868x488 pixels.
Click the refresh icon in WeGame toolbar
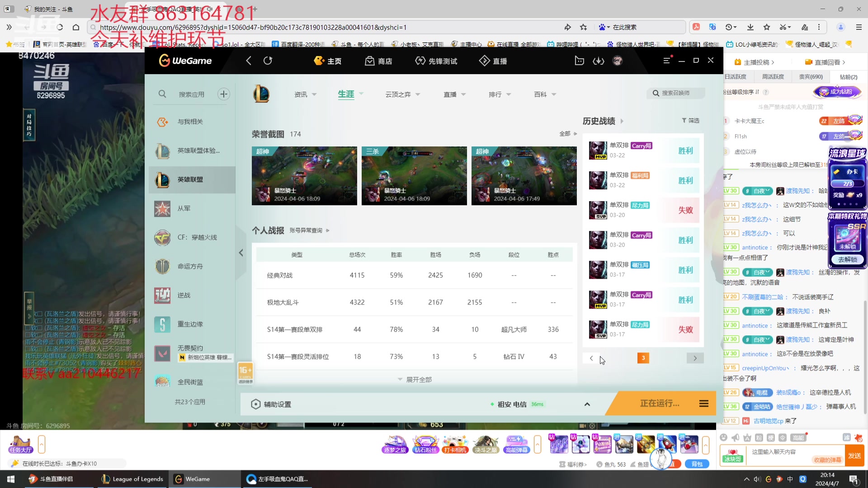(268, 61)
